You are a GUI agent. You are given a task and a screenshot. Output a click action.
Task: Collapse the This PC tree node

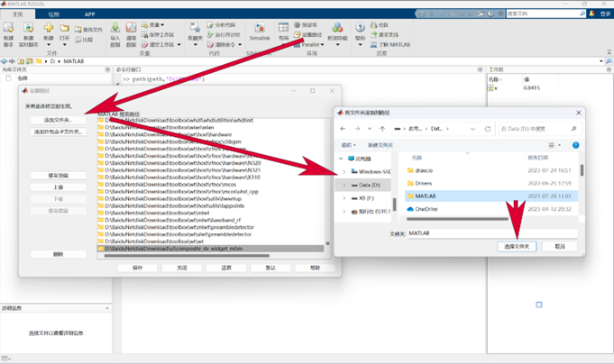pos(341,159)
